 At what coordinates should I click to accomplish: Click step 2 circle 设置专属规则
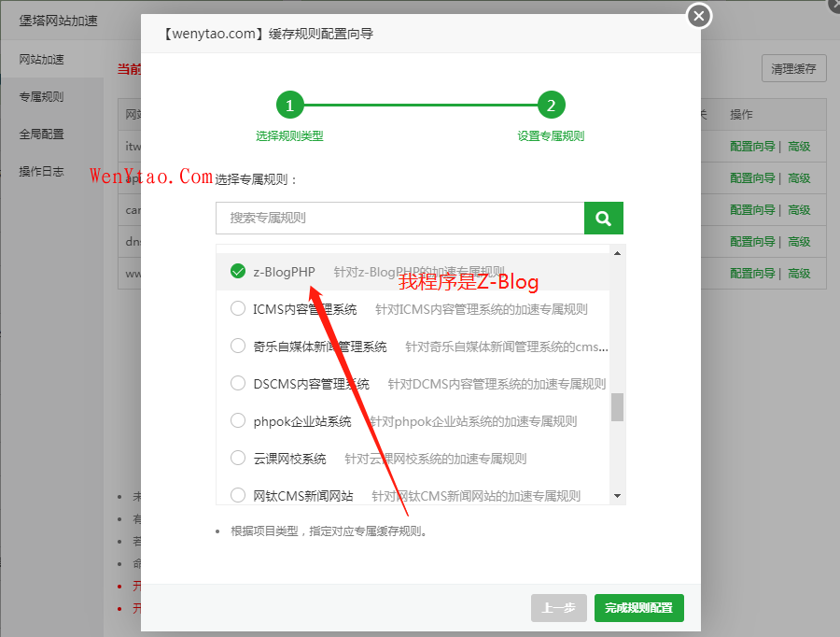point(551,106)
